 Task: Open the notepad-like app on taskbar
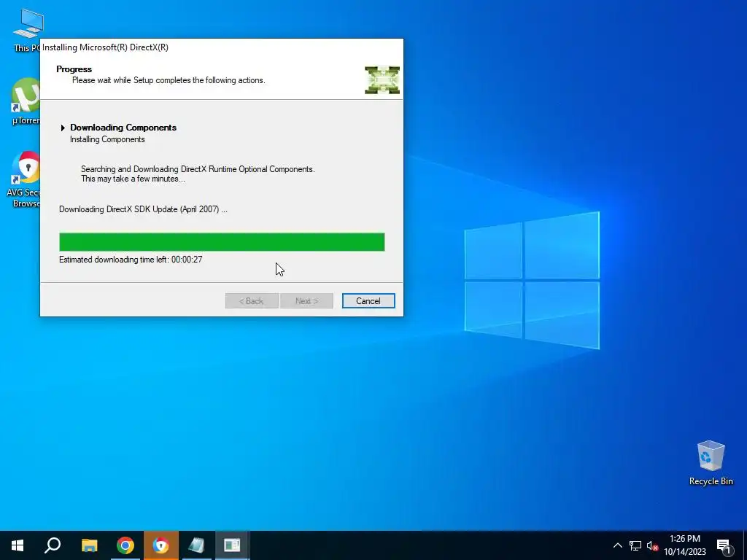tap(197, 545)
